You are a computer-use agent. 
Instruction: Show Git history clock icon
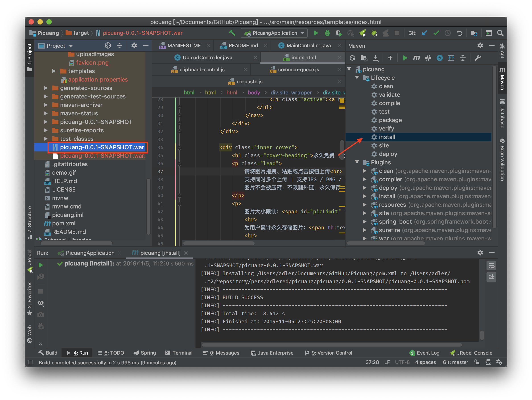click(x=447, y=33)
